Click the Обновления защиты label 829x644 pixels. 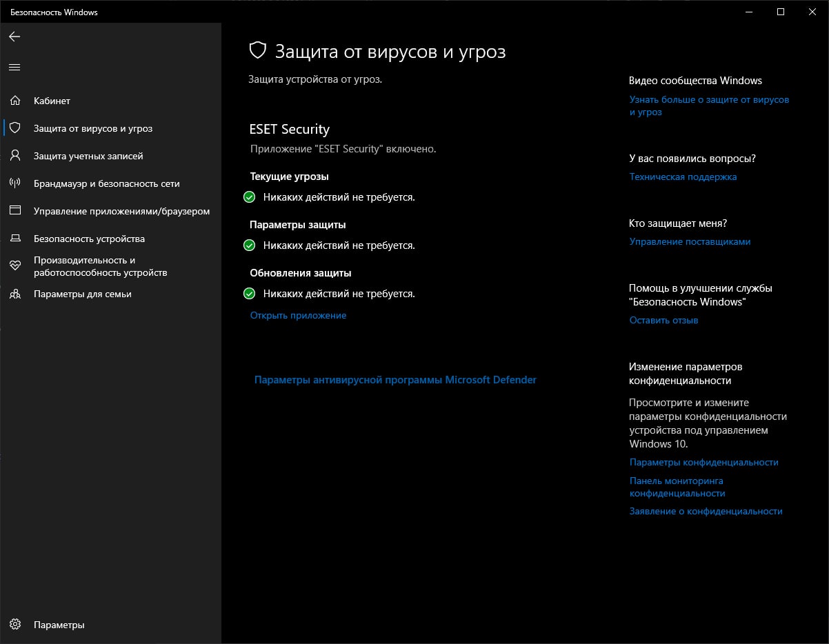click(301, 273)
